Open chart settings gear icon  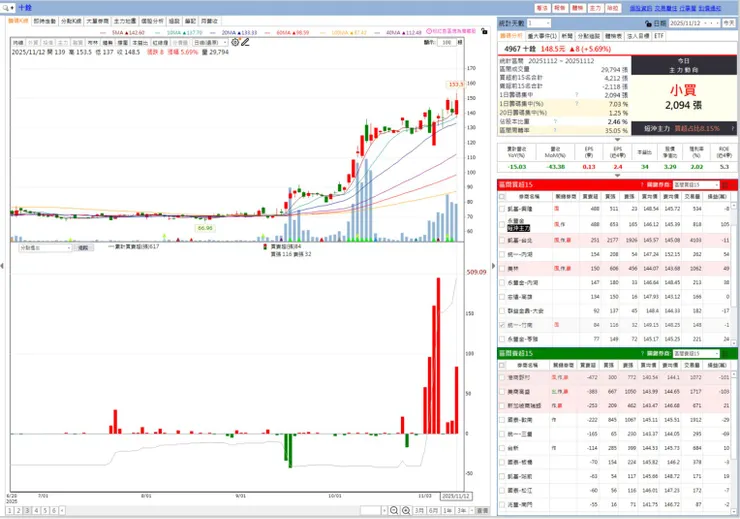coord(235,42)
